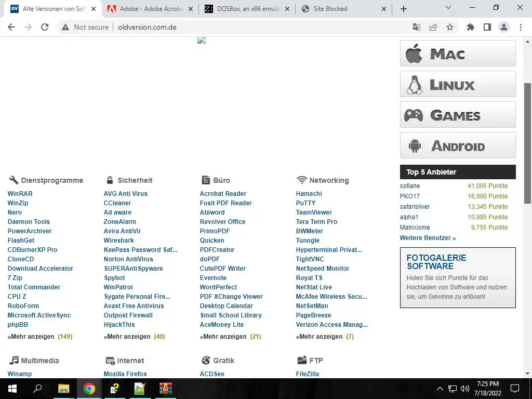
Task: Open the PuTTY link
Action: tap(305, 203)
